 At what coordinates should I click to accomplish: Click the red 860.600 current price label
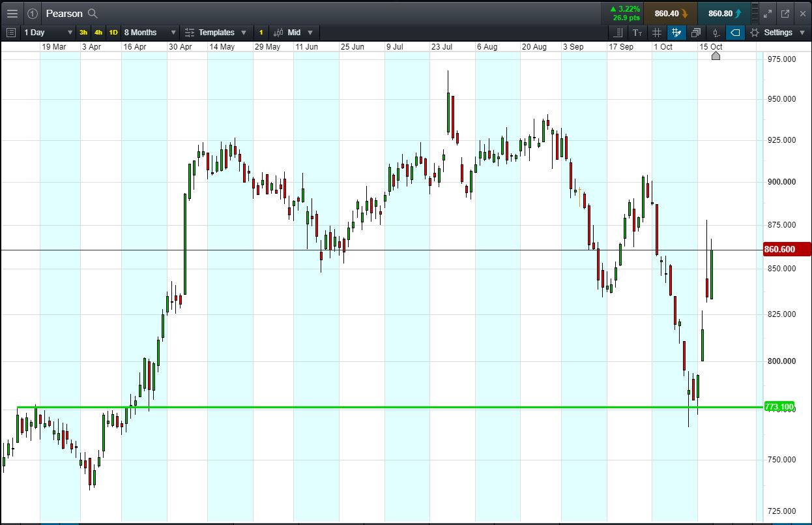point(787,249)
